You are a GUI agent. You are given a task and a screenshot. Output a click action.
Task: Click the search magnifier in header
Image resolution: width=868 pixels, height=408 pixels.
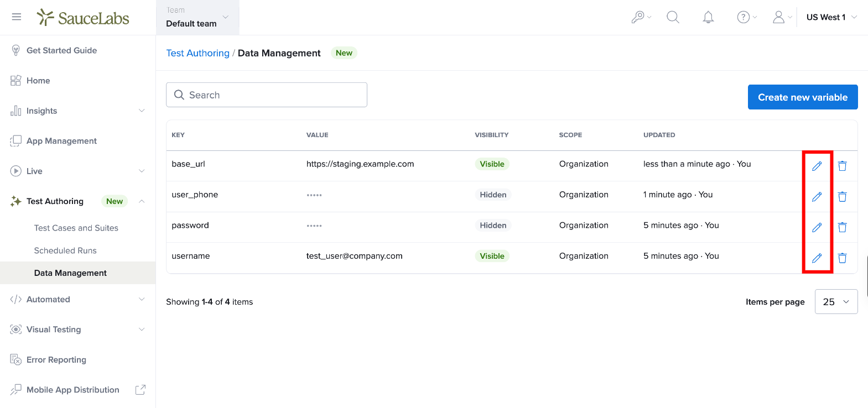(673, 17)
